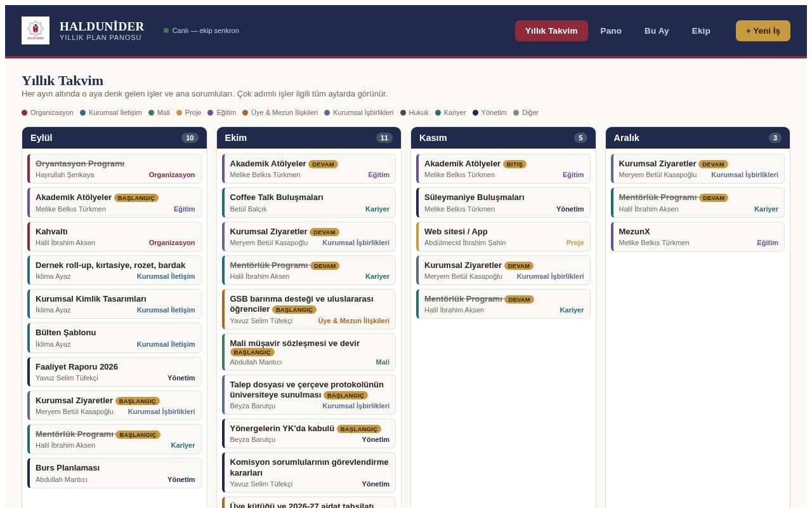Open the Web sitesi / App card
The height and width of the screenshot is (508, 812).
pos(503,236)
